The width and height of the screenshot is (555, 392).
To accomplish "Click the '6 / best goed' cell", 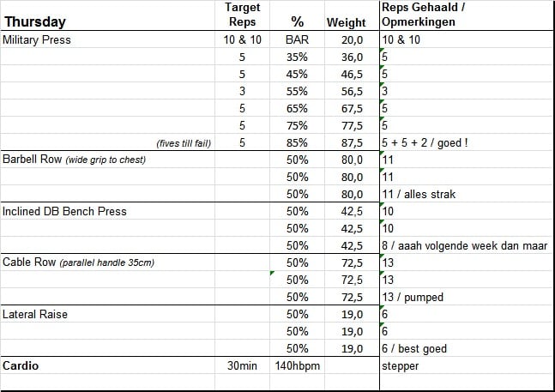I will click(415, 349).
